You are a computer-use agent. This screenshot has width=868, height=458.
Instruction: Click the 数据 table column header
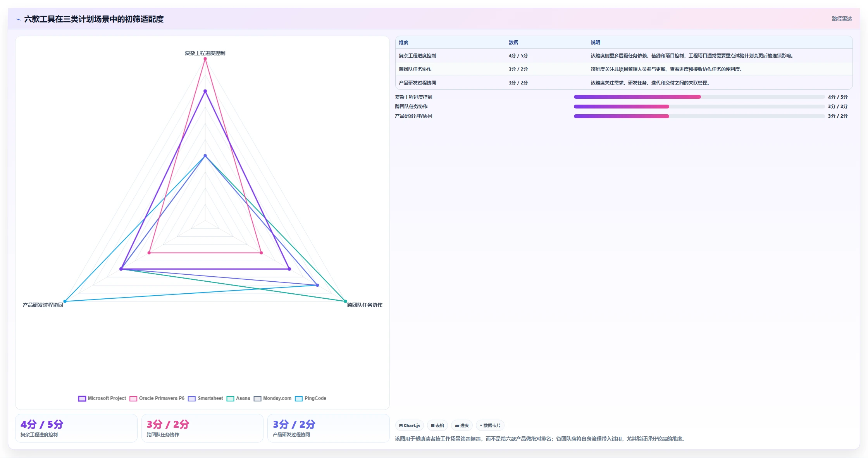click(513, 43)
